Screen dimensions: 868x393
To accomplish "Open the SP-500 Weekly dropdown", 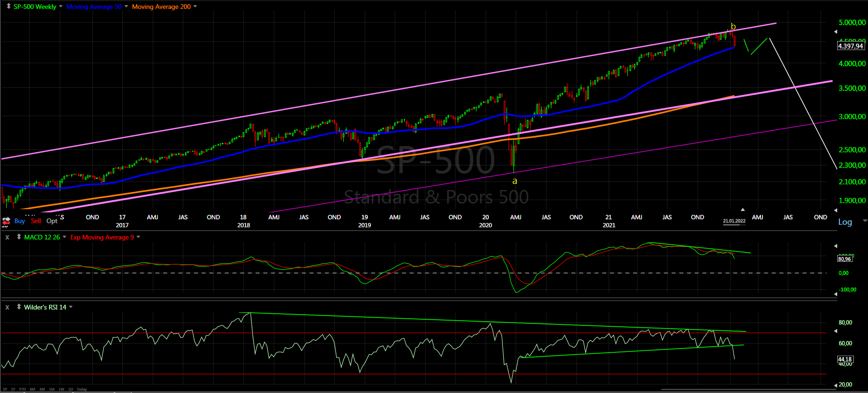I will [x=61, y=7].
